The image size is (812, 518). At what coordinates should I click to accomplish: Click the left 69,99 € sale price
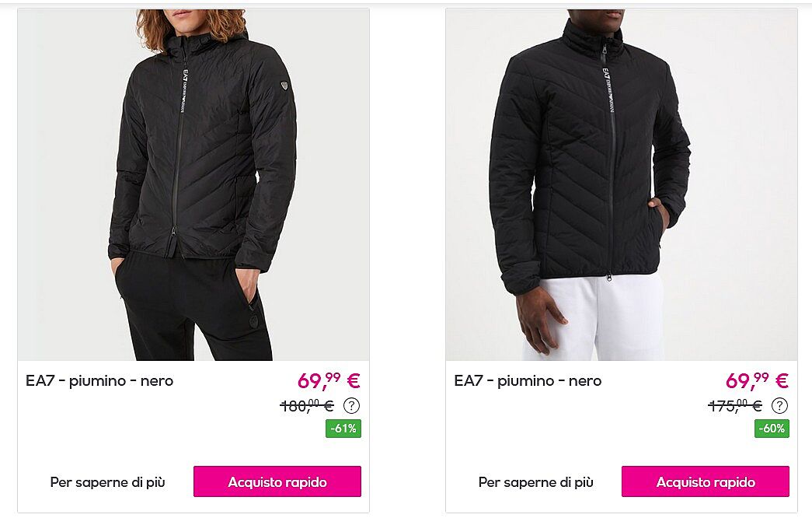(329, 380)
